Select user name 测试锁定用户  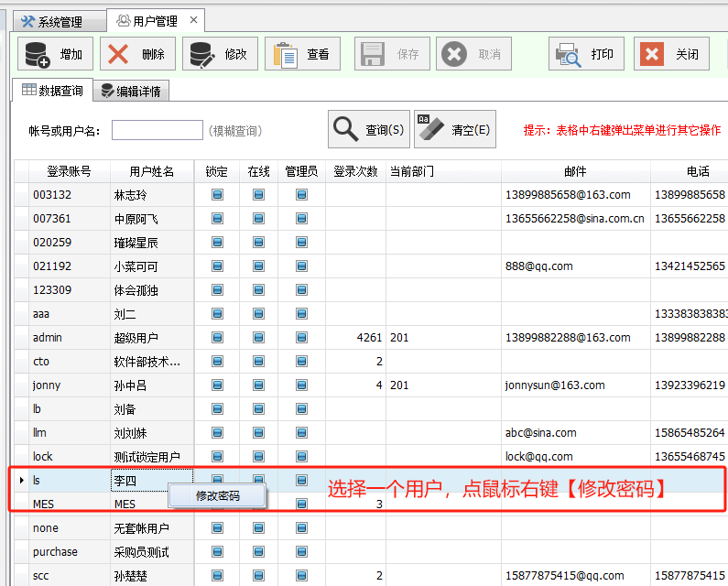[x=147, y=457]
